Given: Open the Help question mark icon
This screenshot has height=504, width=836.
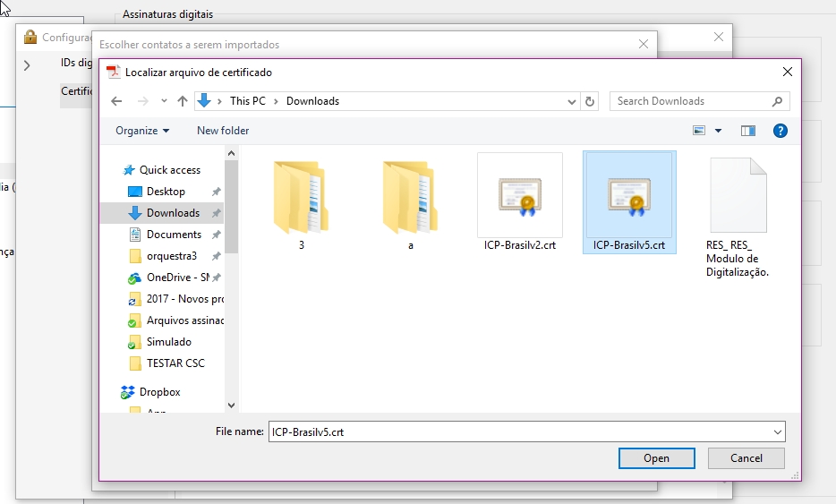Looking at the screenshot, I should [x=780, y=131].
